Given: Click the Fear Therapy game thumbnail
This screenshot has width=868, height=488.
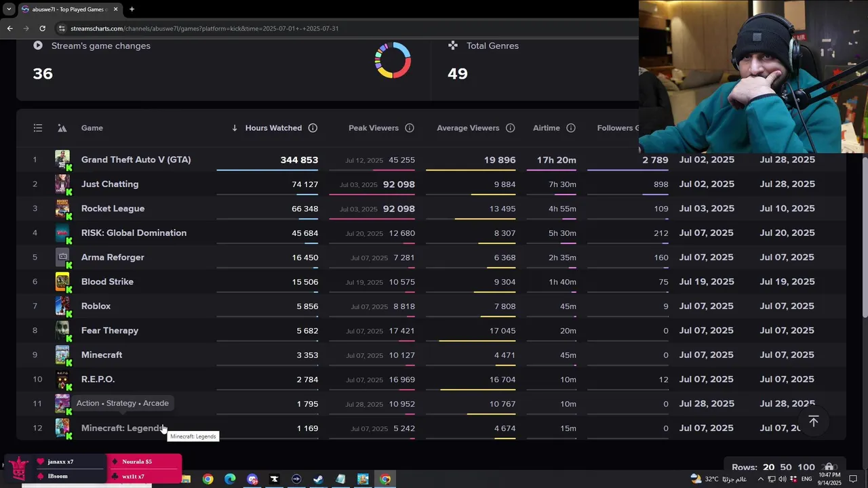Looking at the screenshot, I should click(x=62, y=331).
